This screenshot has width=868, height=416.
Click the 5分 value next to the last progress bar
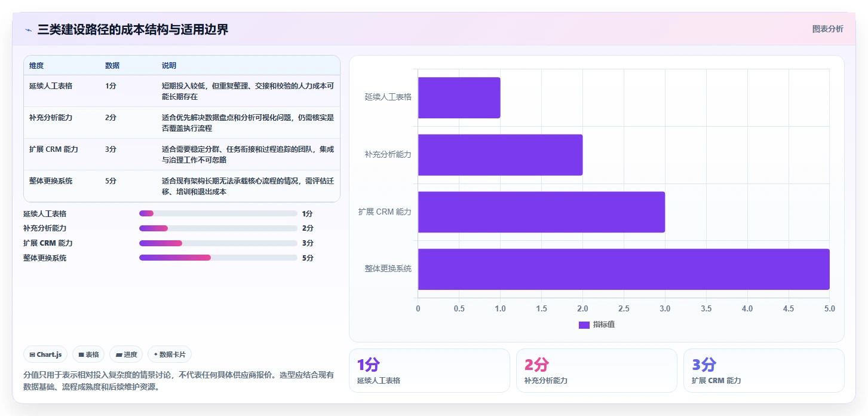(x=307, y=258)
